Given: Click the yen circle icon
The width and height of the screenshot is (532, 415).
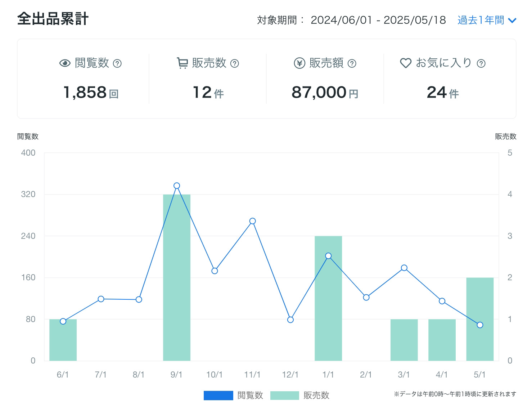Looking at the screenshot, I should click(x=299, y=63).
